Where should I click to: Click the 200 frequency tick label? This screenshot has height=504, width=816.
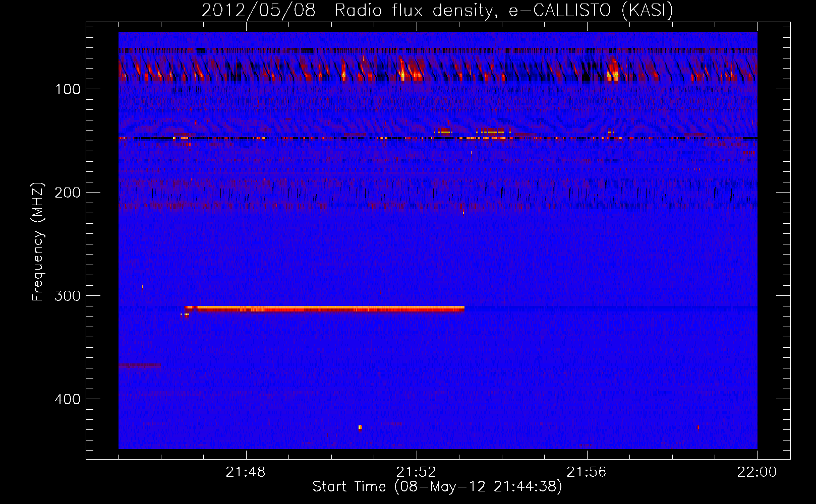click(68, 193)
